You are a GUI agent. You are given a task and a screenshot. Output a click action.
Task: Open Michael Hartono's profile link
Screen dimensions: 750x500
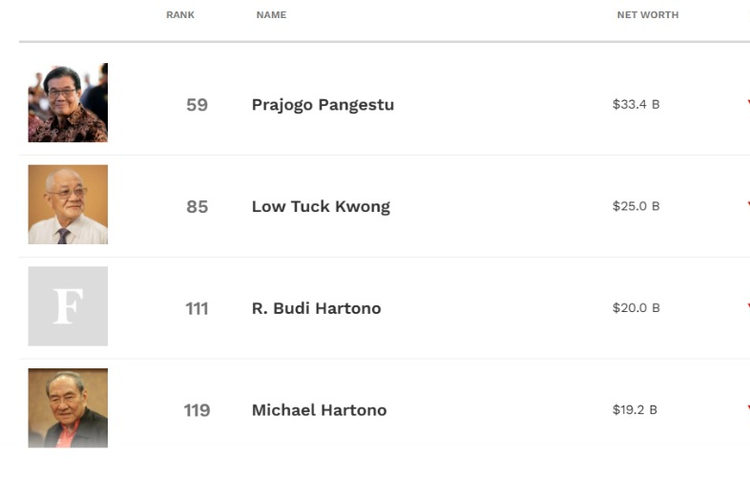coord(319,410)
